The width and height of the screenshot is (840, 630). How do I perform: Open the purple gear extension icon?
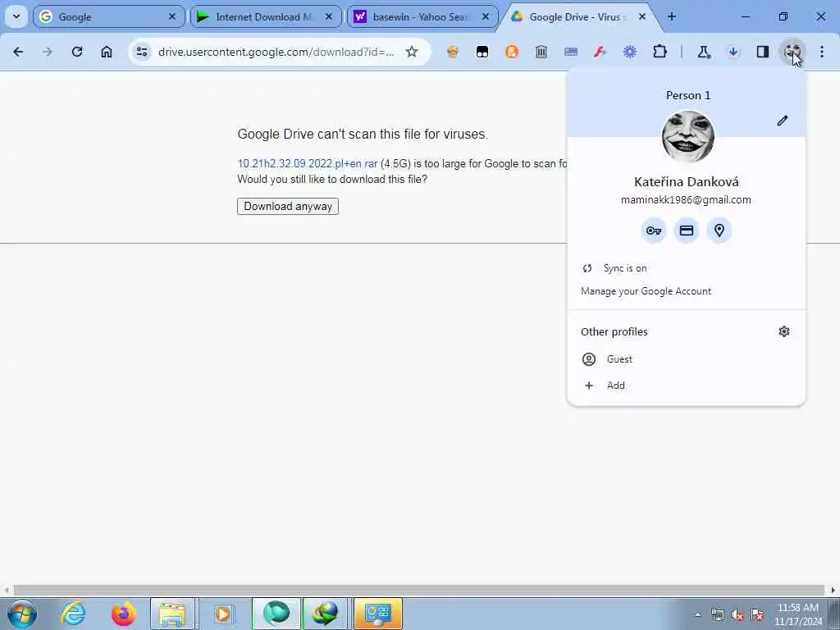630,52
